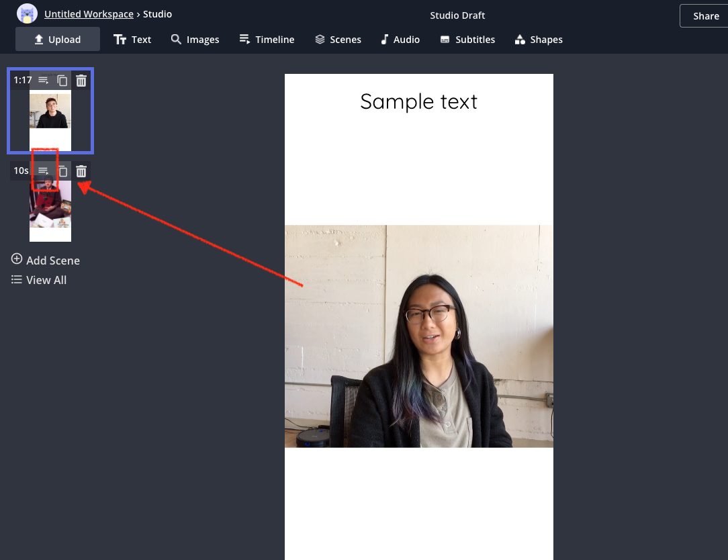This screenshot has width=728, height=560.
Task: Click View All scenes
Action: (x=39, y=280)
